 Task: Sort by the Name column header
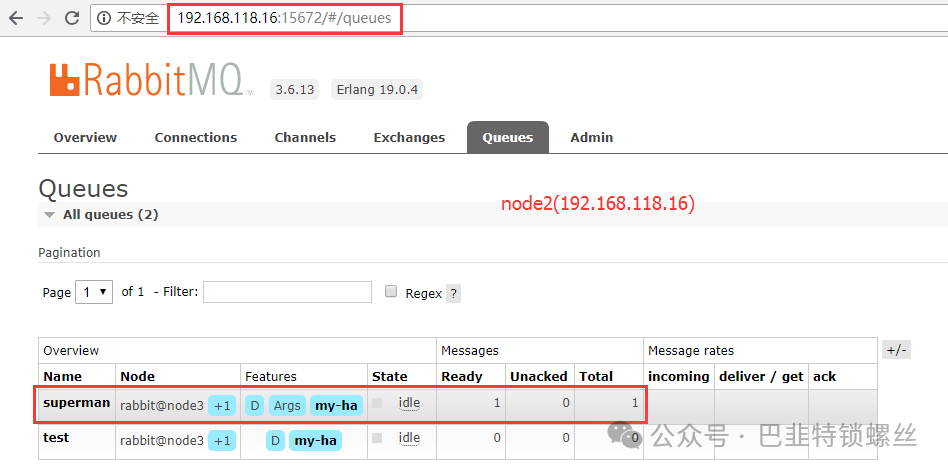point(62,376)
